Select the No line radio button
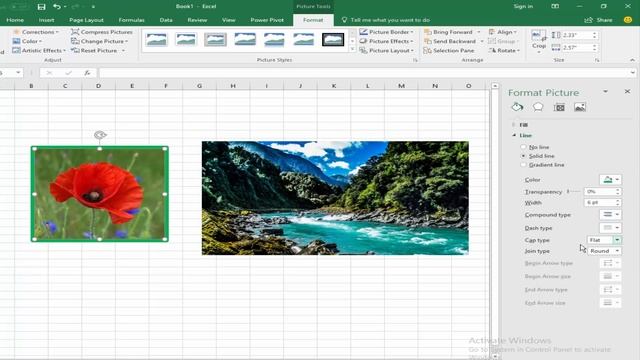This screenshot has height=360, width=640. coord(523,147)
